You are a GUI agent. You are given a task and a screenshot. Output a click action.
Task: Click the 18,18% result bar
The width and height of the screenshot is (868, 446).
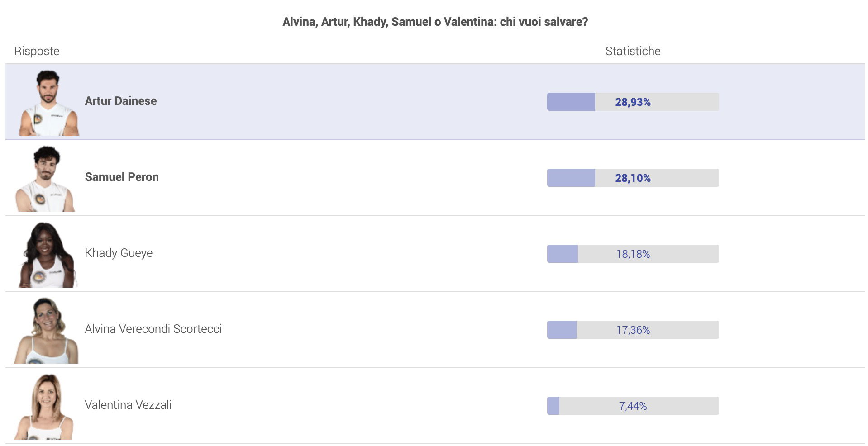pyautogui.click(x=633, y=254)
